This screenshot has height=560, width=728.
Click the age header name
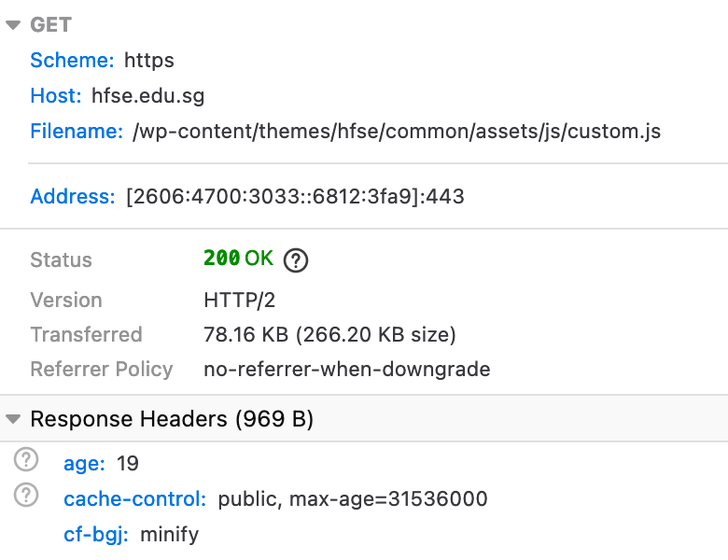pos(84,463)
